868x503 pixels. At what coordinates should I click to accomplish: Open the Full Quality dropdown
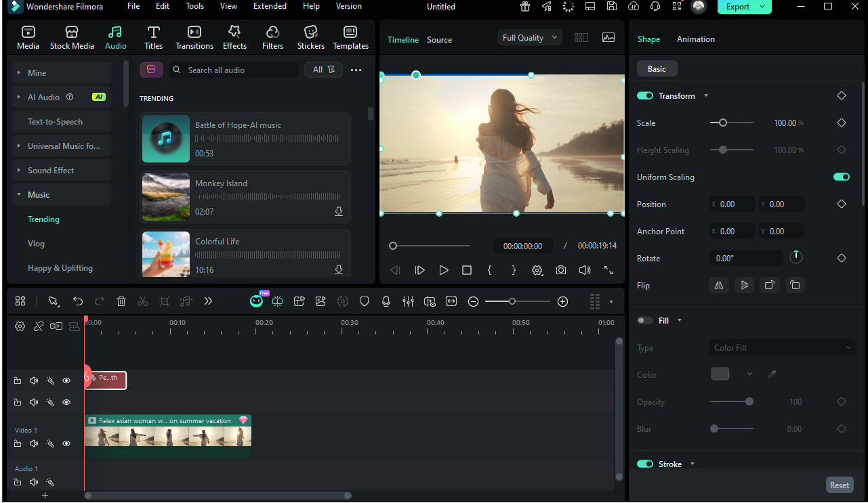(x=529, y=37)
